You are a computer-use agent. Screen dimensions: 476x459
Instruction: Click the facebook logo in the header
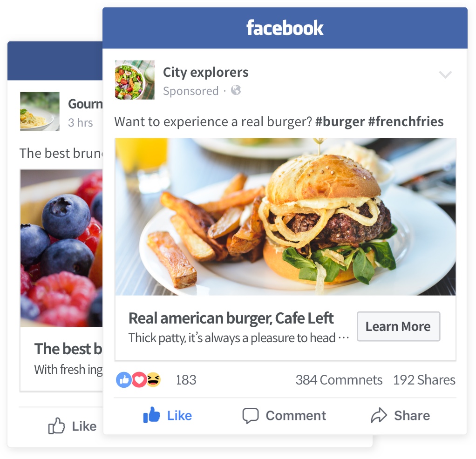point(285,28)
